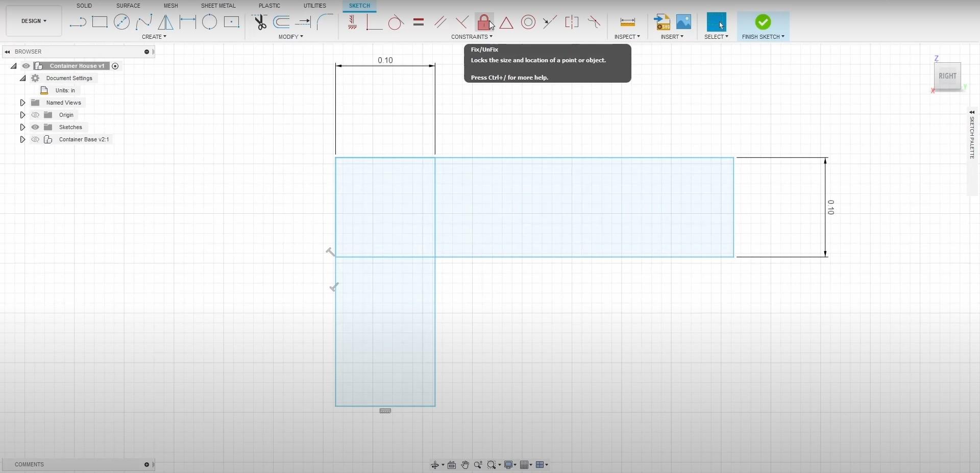Activate the Select tool icon
Image resolution: width=980 pixels, height=473 pixels.
pyautogui.click(x=716, y=22)
